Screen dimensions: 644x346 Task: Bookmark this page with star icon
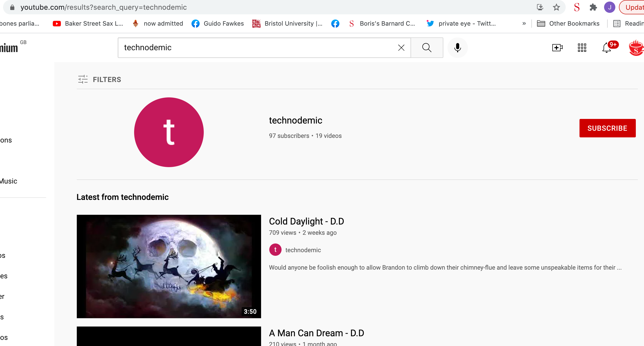pos(556,7)
